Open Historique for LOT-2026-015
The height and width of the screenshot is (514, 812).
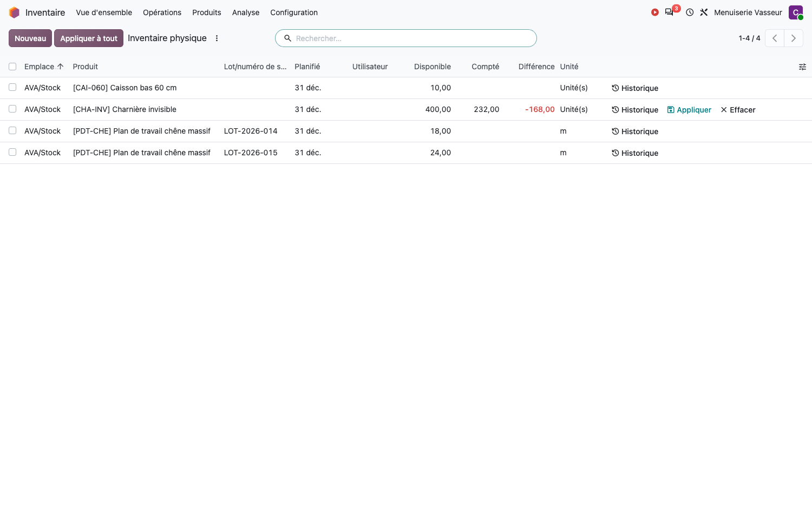(x=635, y=153)
